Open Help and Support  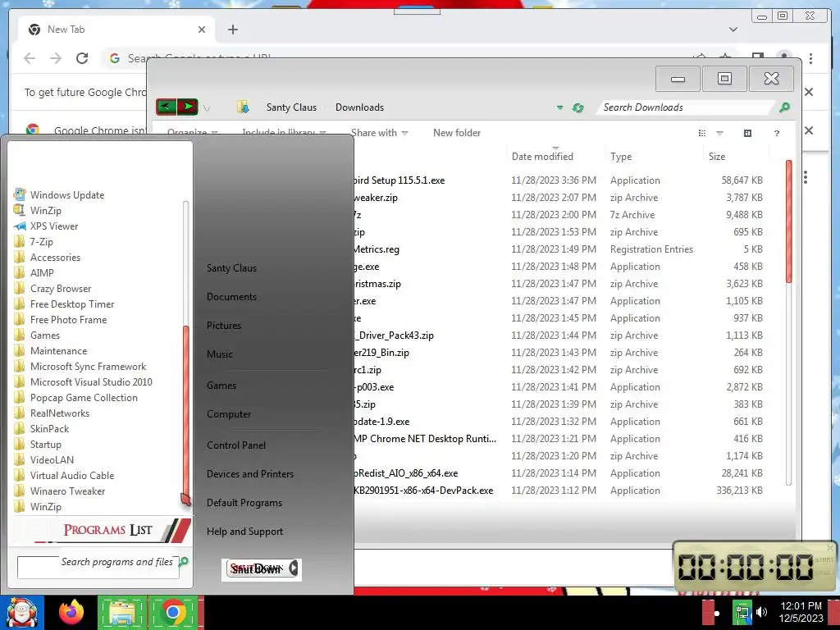pyautogui.click(x=244, y=532)
